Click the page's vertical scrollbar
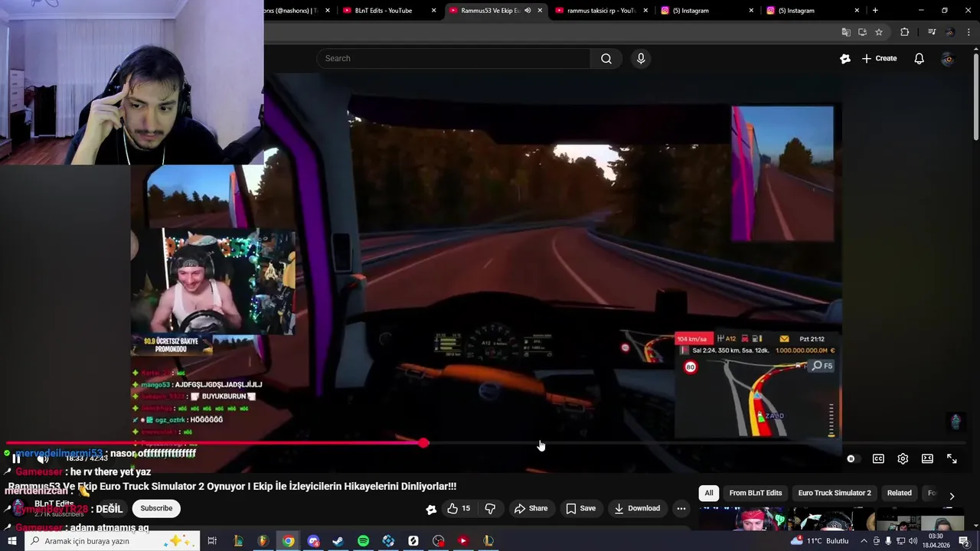Screen dimensions: 980x551 975,96
